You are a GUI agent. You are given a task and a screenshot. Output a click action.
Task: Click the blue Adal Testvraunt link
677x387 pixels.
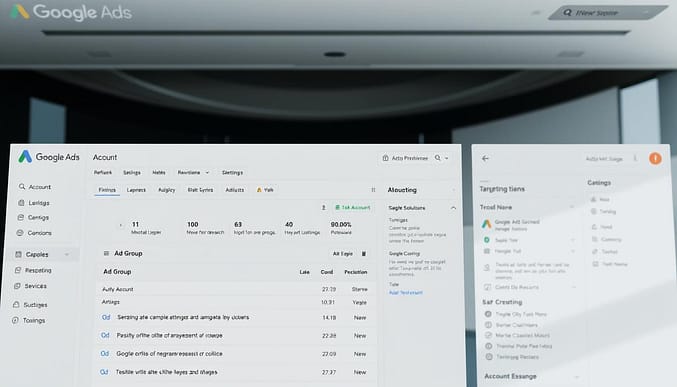[x=406, y=293]
